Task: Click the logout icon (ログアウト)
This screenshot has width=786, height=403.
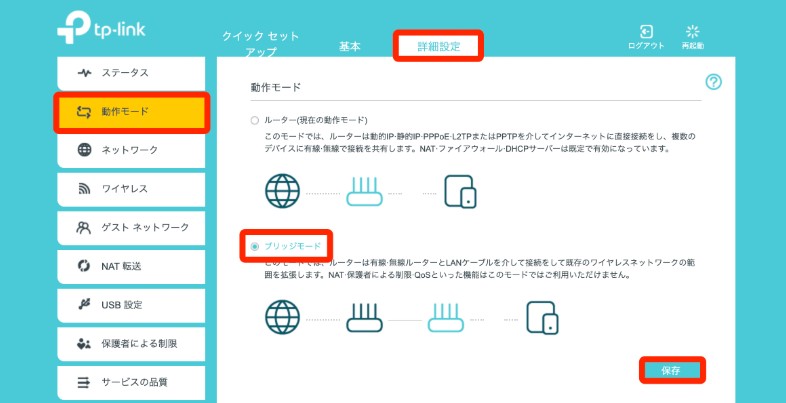Action: coord(646,31)
